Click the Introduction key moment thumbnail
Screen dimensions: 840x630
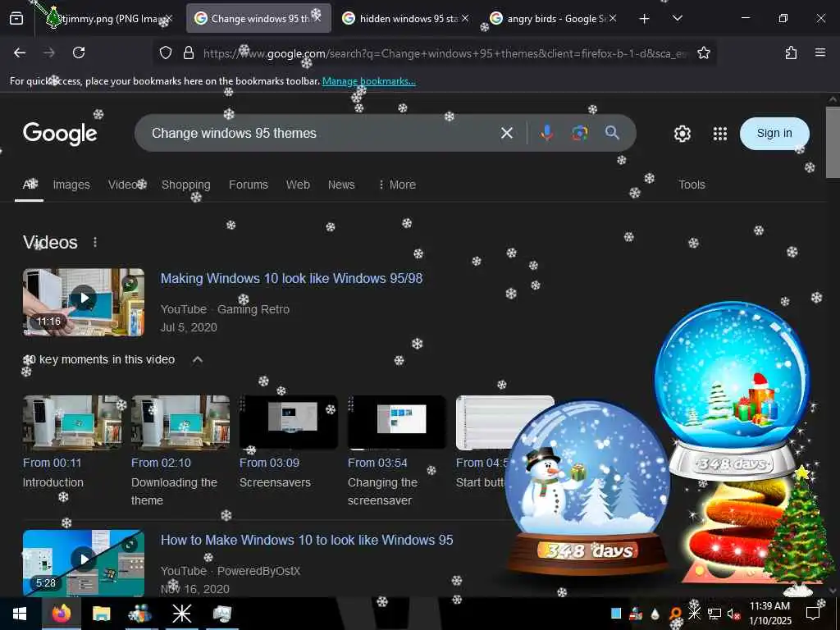click(x=72, y=422)
